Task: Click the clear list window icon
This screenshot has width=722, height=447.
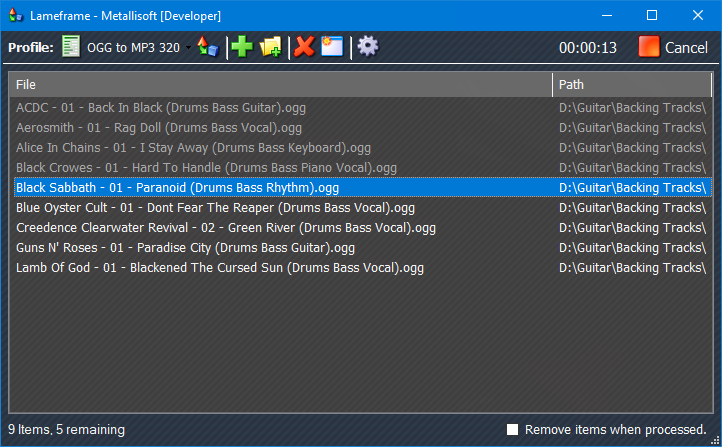Action: coord(332,47)
